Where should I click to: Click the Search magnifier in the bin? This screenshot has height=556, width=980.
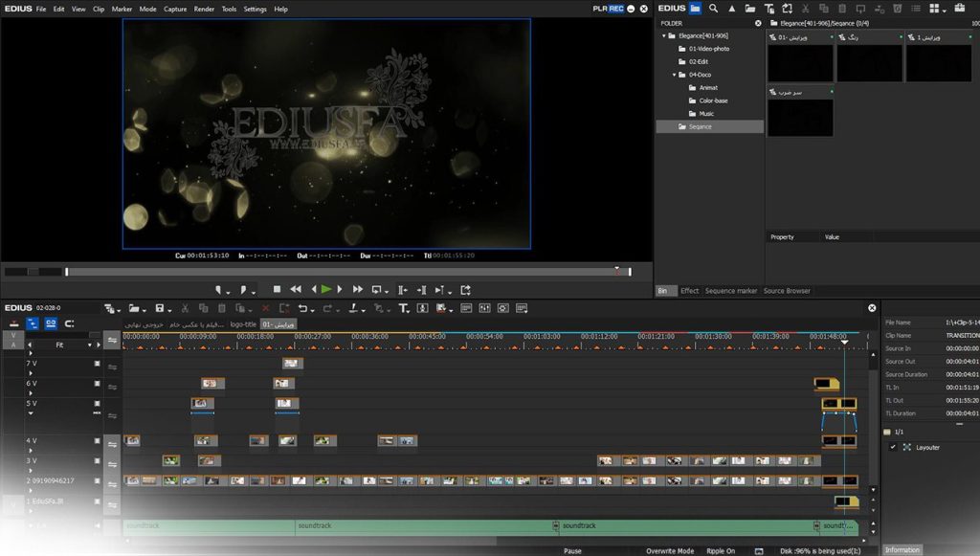[x=713, y=8]
